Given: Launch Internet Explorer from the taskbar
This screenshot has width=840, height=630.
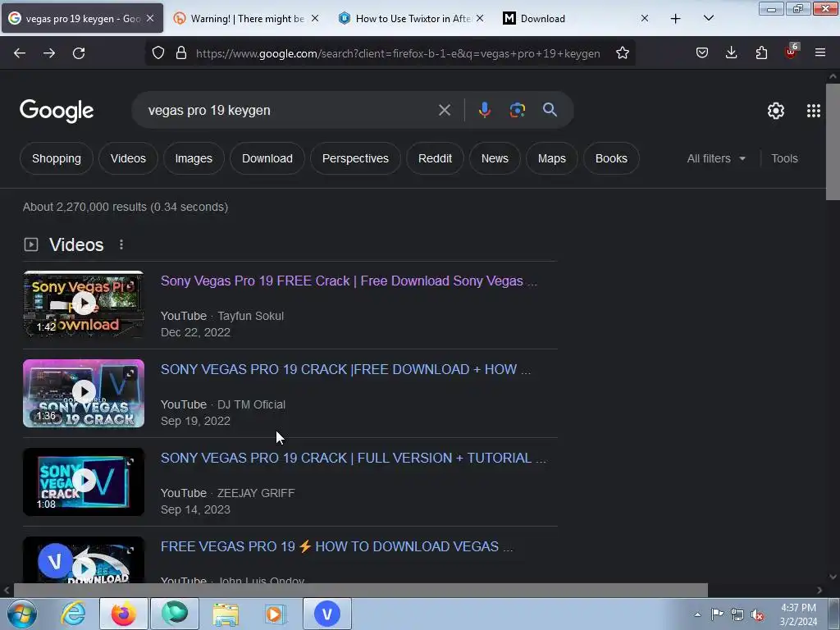Looking at the screenshot, I should (73, 614).
